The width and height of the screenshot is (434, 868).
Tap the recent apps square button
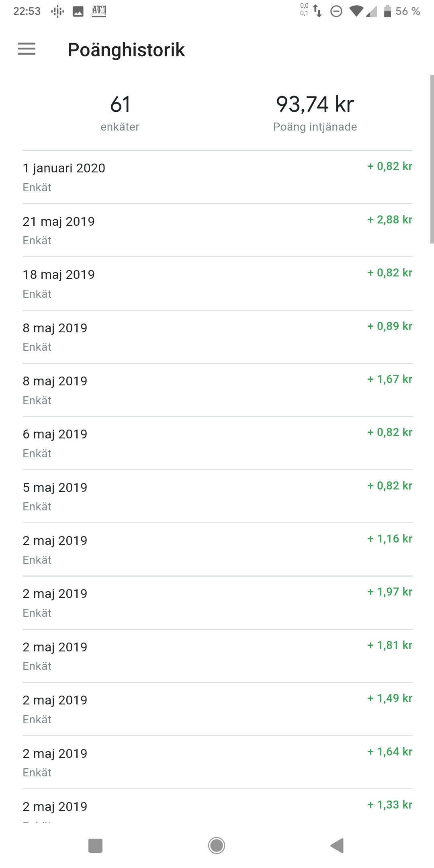pos(96,845)
